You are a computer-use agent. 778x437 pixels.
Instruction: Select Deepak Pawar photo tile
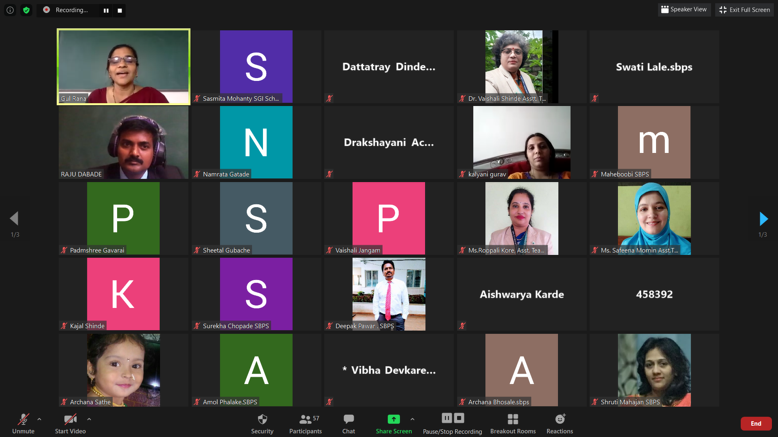389,294
